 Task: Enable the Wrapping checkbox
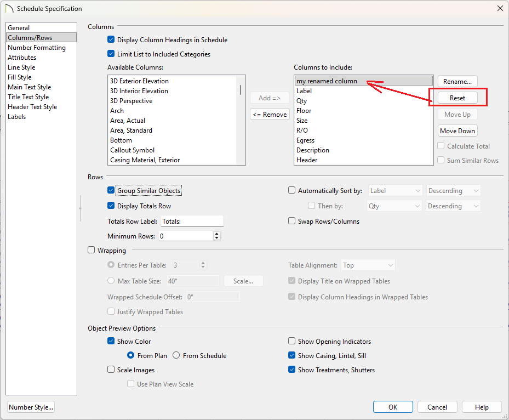(x=91, y=251)
